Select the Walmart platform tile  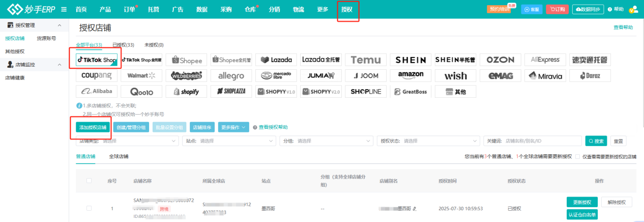tap(141, 76)
